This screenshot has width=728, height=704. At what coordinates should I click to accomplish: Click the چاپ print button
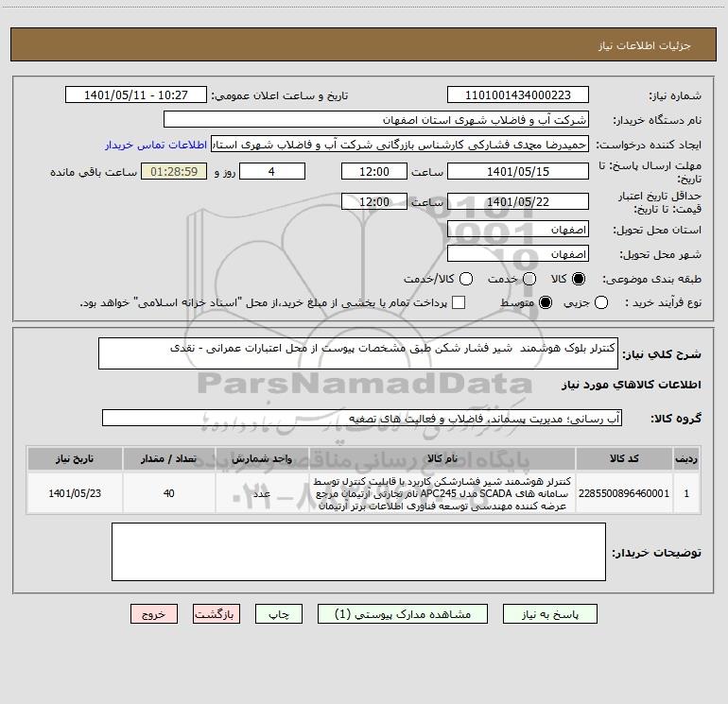[x=279, y=614]
